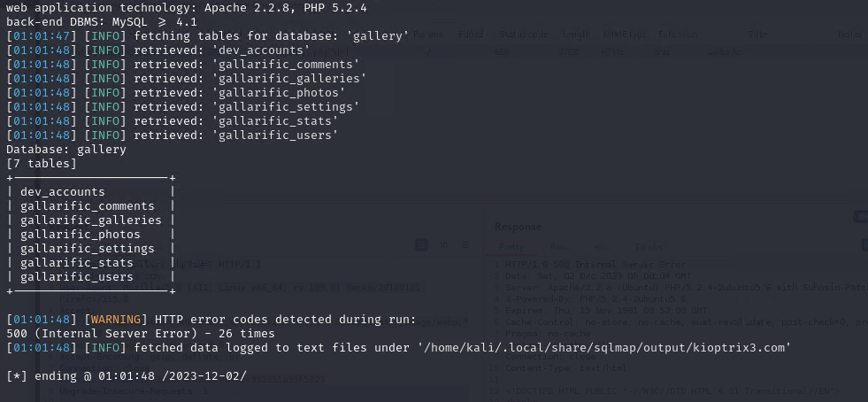Click the Response panel heading
The width and height of the screenshot is (868, 402).
tap(518, 227)
